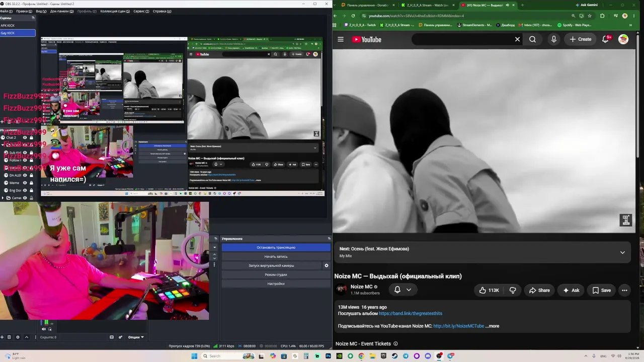Open the Noize MC channel name
This screenshot has width=644, height=362.
click(x=361, y=287)
